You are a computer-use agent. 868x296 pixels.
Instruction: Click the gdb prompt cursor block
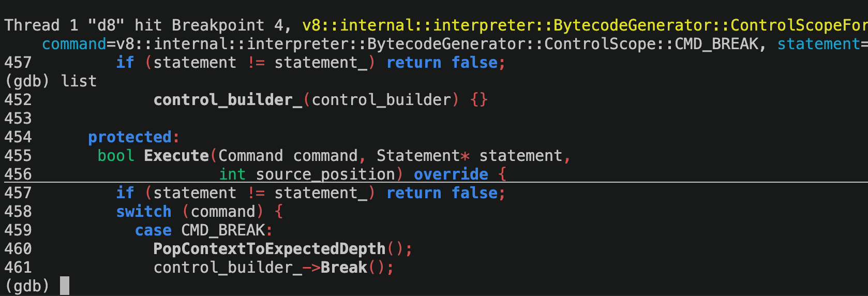coord(65,286)
